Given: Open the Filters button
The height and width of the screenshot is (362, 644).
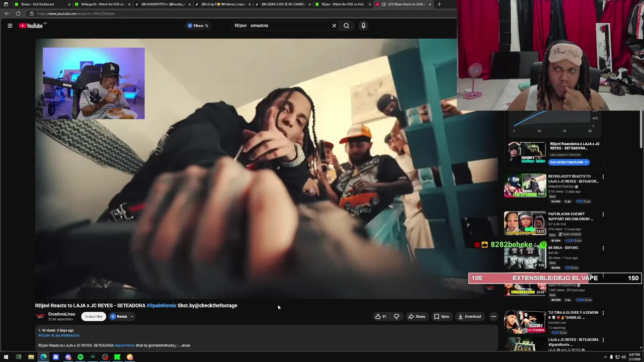Looking at the screenshot, I should point(198,26).
